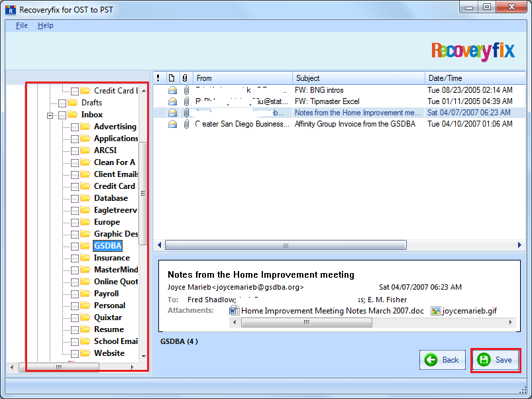Sort by attachment column header icon

[185, 78]
